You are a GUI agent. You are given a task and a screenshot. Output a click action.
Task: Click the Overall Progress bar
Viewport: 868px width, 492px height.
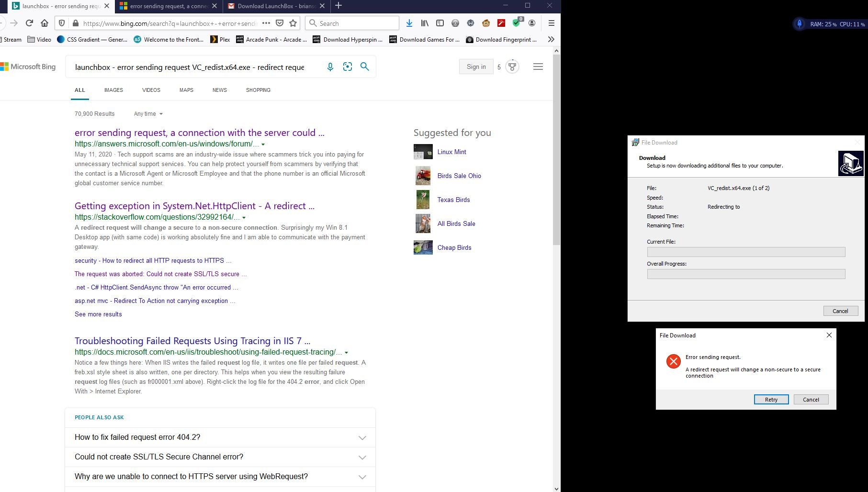[x=746, y=274]
